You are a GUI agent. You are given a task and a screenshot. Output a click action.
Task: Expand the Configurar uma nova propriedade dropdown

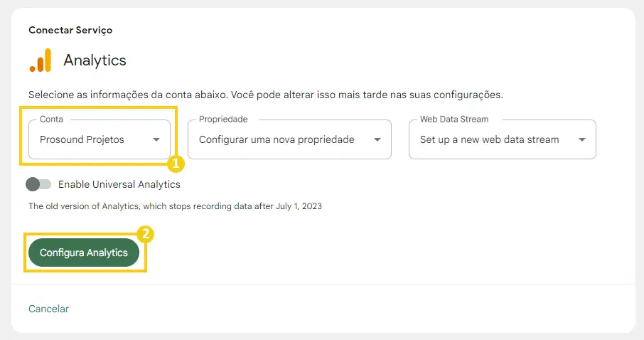[289, 139]
